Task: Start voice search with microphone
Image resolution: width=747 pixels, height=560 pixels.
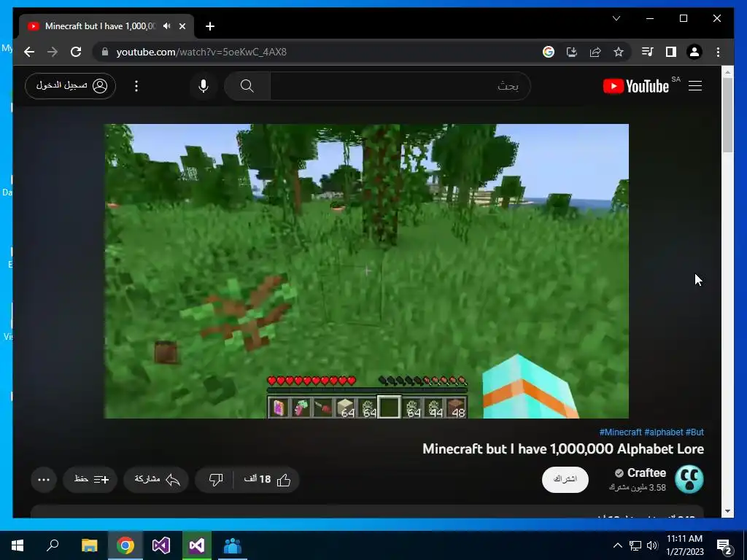Action: 203,86
